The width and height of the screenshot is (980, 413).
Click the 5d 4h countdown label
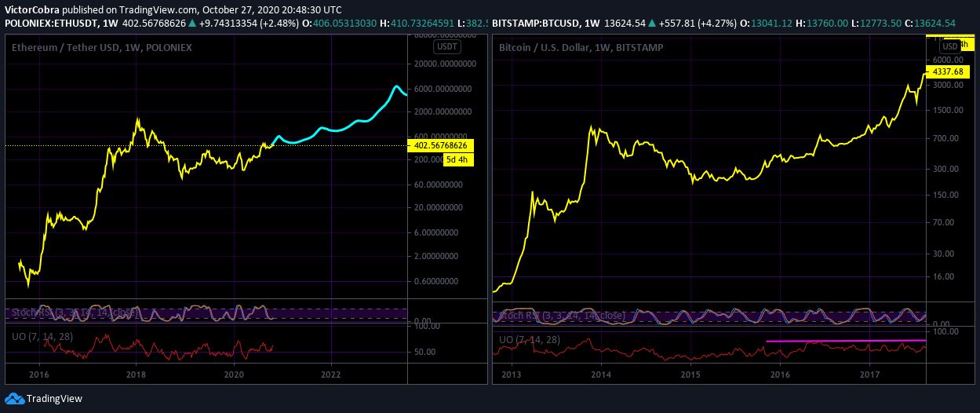[457, 160]
